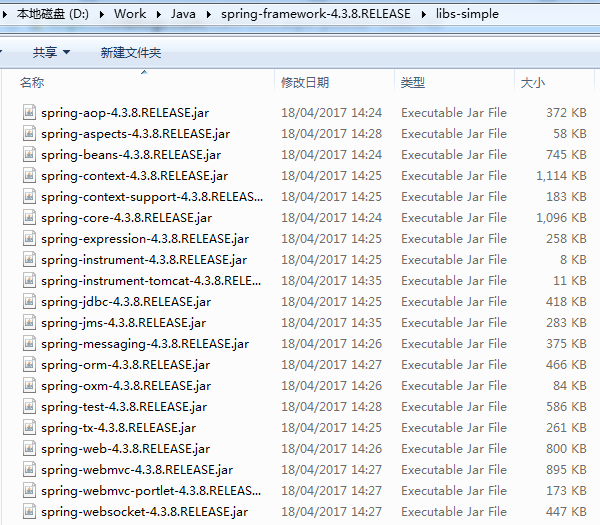The height and width of the screenshot is (525, 600).
Task: Click the spring-expression jar file icon
Action: tap(29, 239)
